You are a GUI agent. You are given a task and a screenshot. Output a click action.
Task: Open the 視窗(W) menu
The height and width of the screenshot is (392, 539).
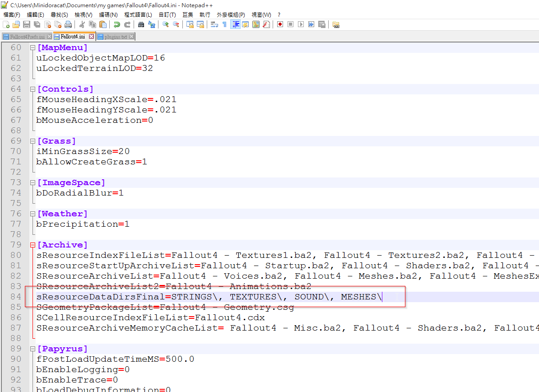coord(261,15)
